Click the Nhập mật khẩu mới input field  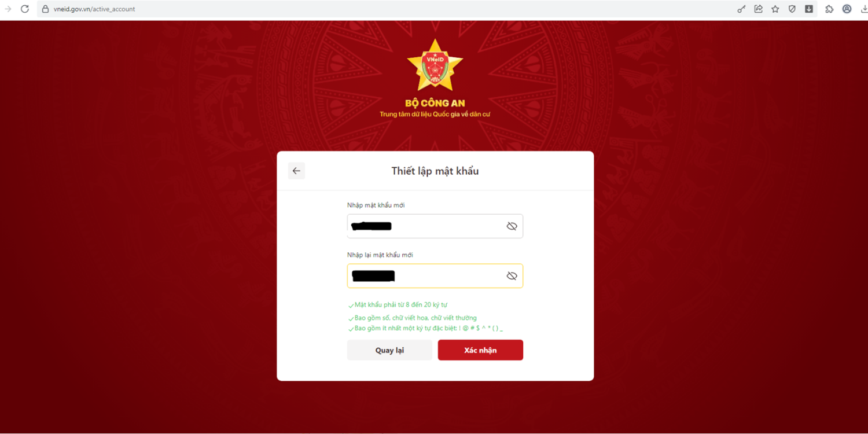(x=435, y=226)
